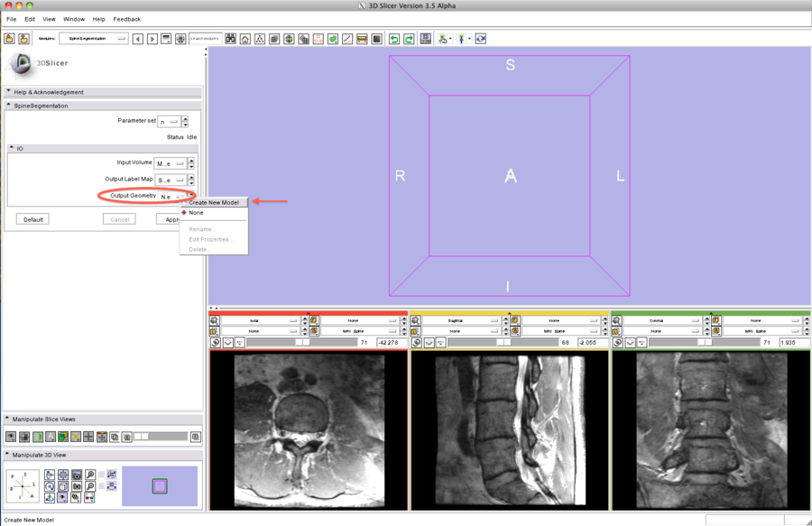Click the Home module toolbar icon
The width and height of the screenshot is (812, 526).
click(245, 39)
